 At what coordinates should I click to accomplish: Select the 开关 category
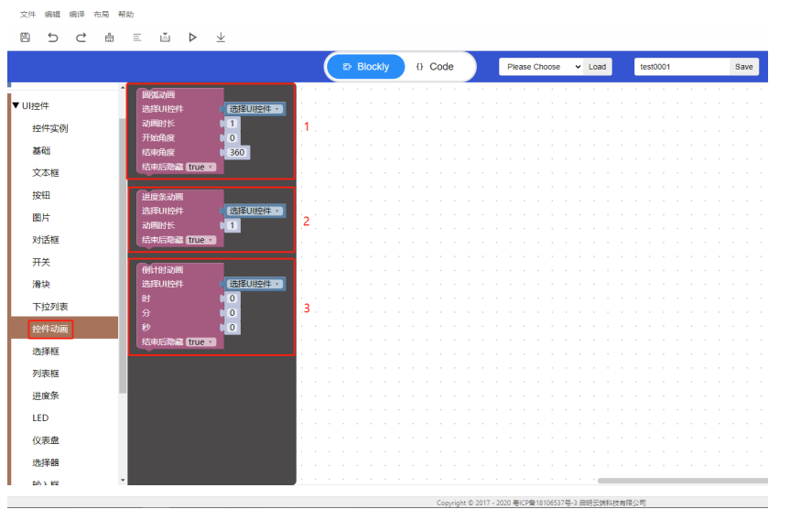[x=41, y=262]
